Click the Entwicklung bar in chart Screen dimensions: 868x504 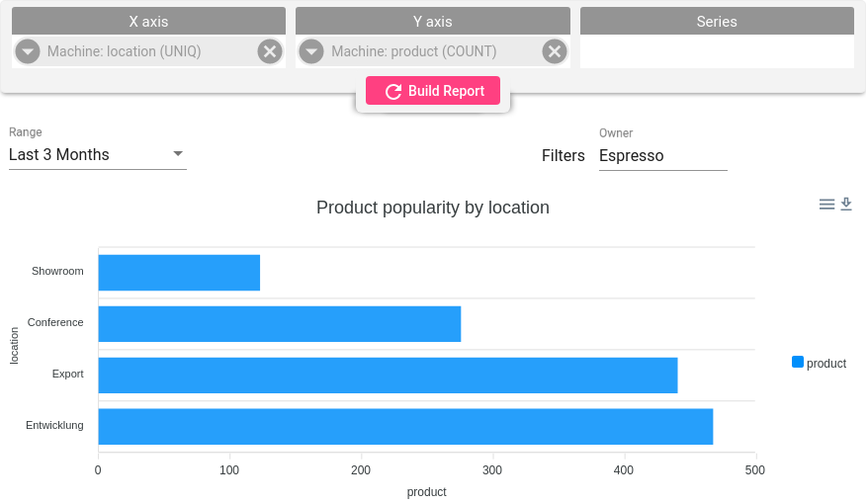pos(405,427)
